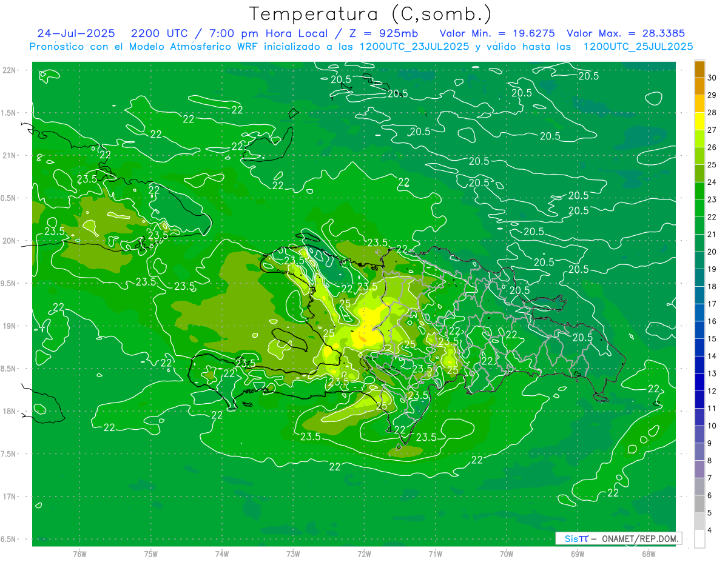Click the '74W' longitude axis label
728x562 pixels.
coord(221,554)
